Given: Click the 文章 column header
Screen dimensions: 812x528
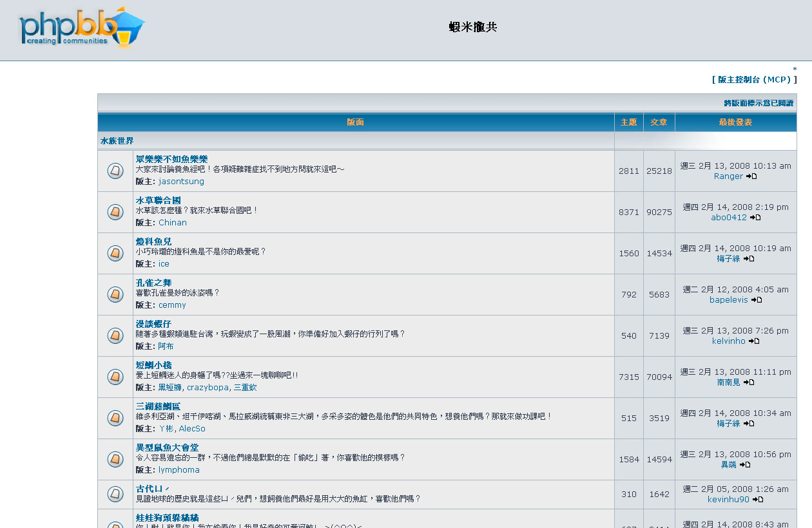Looking at the screenshot, I should click(659, 122).
